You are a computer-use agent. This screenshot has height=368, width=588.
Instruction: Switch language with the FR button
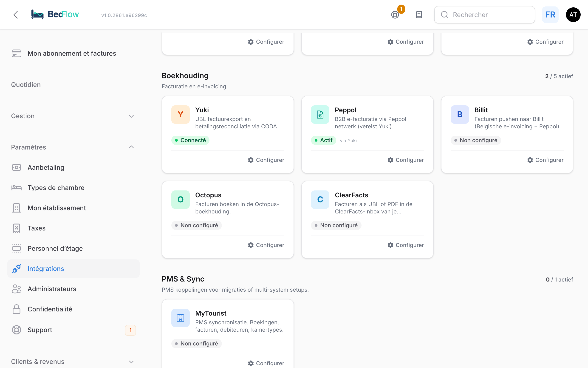coord(550,15)
